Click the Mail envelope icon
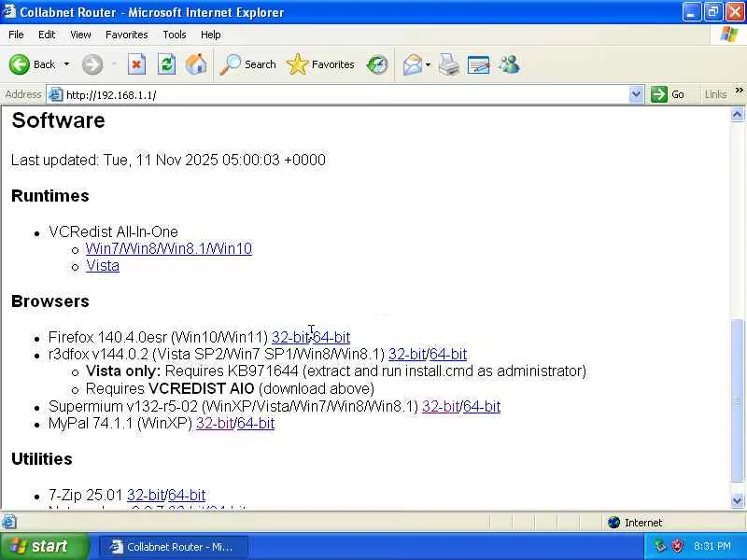This screenshot has width=747, height=560. click(413, 64)
